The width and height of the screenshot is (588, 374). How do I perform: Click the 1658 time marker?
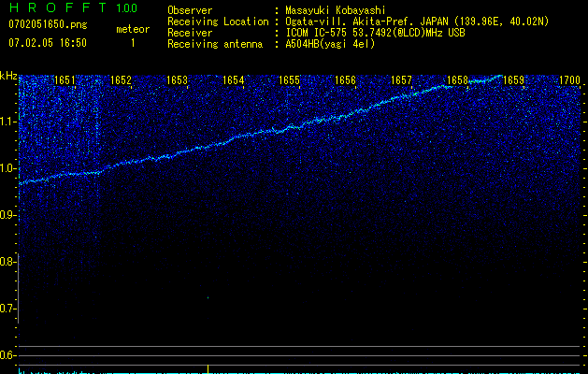(x=457, y=80)
